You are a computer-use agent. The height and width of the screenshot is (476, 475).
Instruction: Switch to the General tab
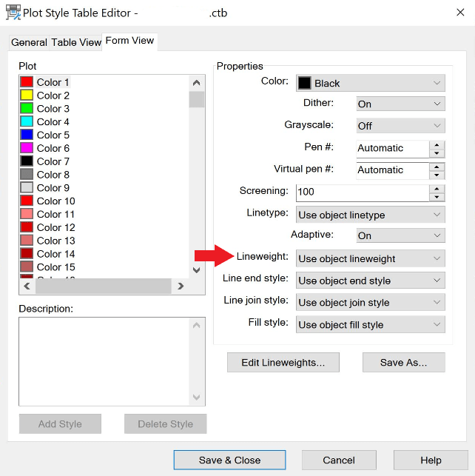tap(29, 42)
